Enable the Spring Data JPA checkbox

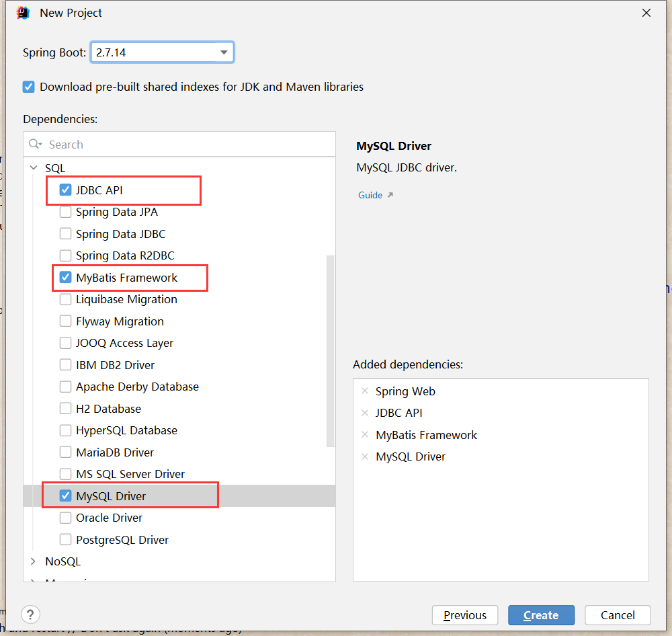(x=65, y=212)
